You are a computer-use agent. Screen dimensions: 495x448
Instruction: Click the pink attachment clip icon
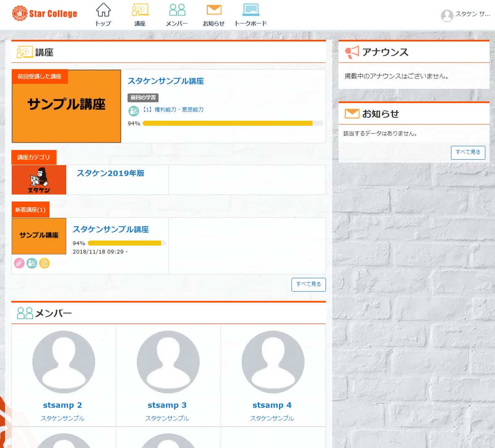[19, 263]
